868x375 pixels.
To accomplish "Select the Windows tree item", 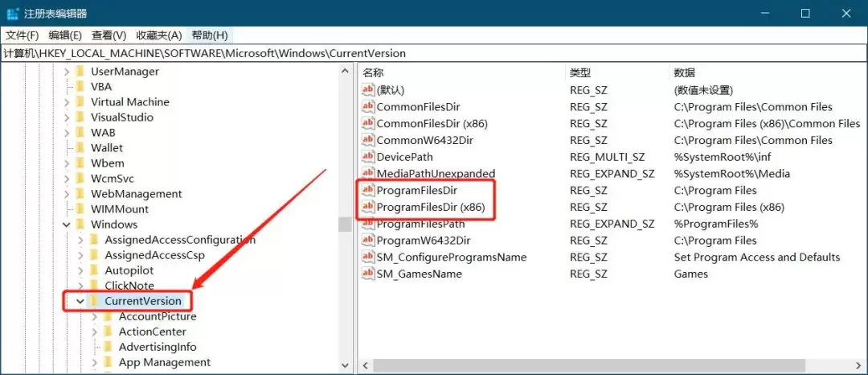I will click(114, 225).
